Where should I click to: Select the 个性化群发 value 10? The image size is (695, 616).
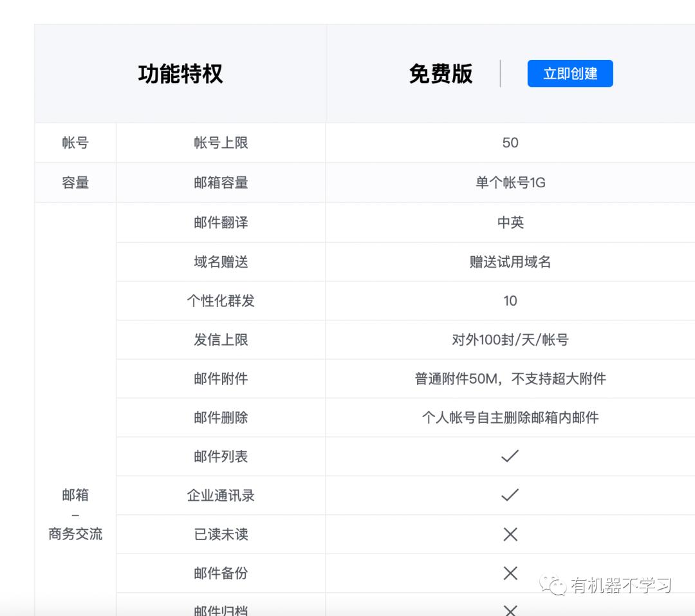510,301
